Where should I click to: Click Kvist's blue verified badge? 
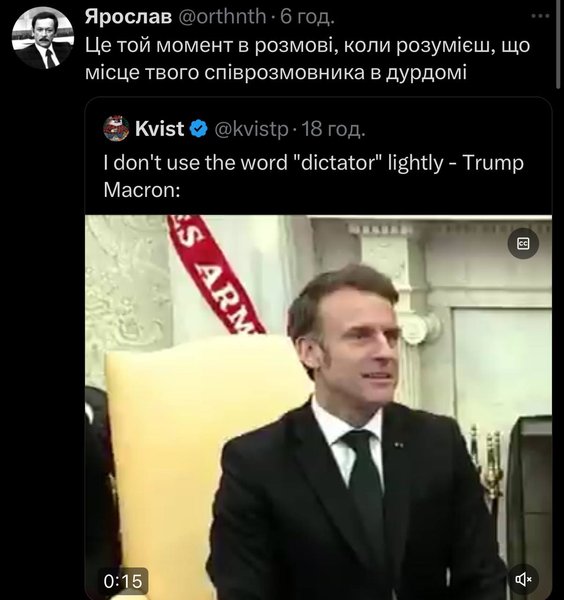click(199, 129)
